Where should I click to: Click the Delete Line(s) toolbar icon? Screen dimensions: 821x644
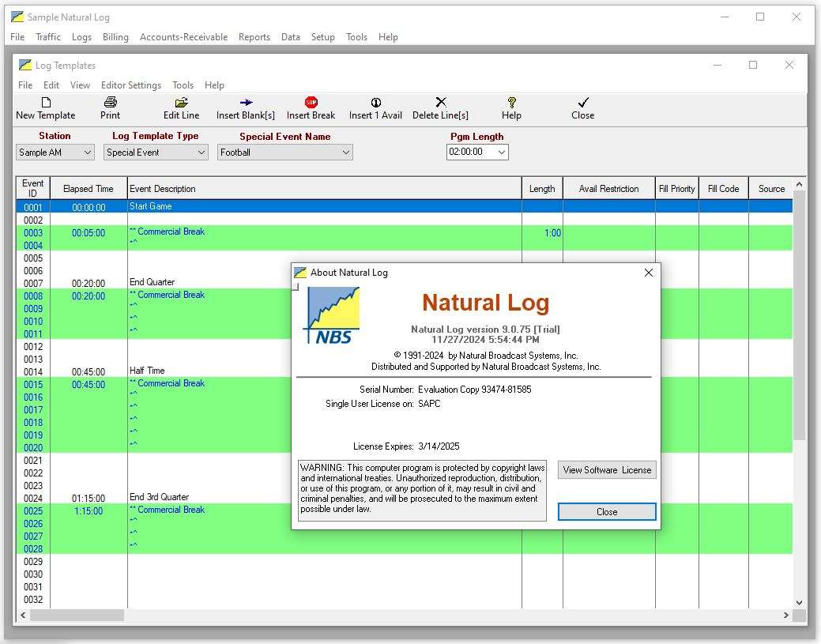pyautogui.click(x=440, y=103)
